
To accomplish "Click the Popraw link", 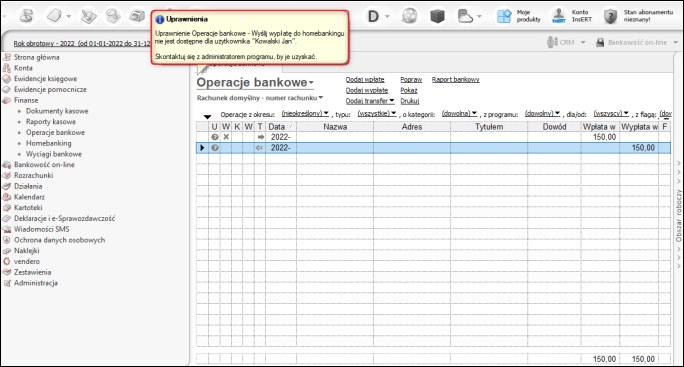I will click(x=411, y=79).
